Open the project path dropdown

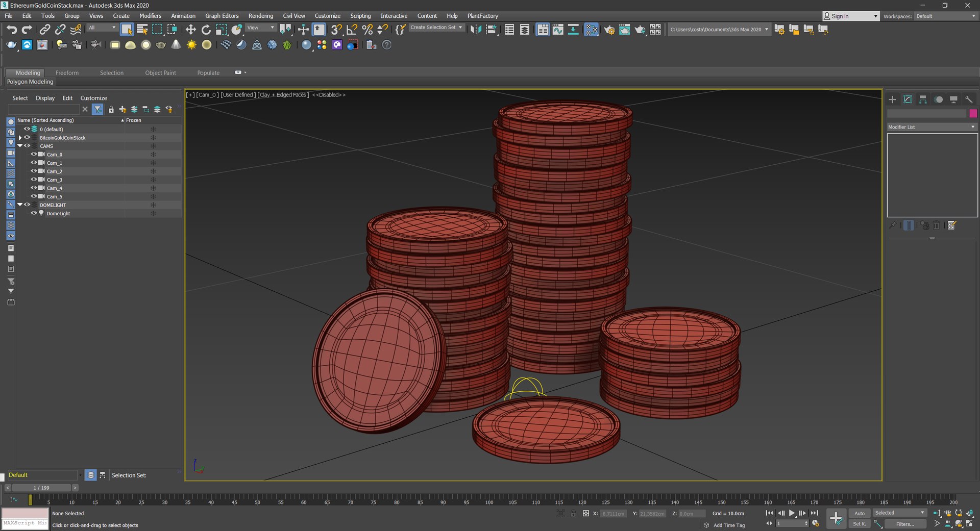coord(719,30)
